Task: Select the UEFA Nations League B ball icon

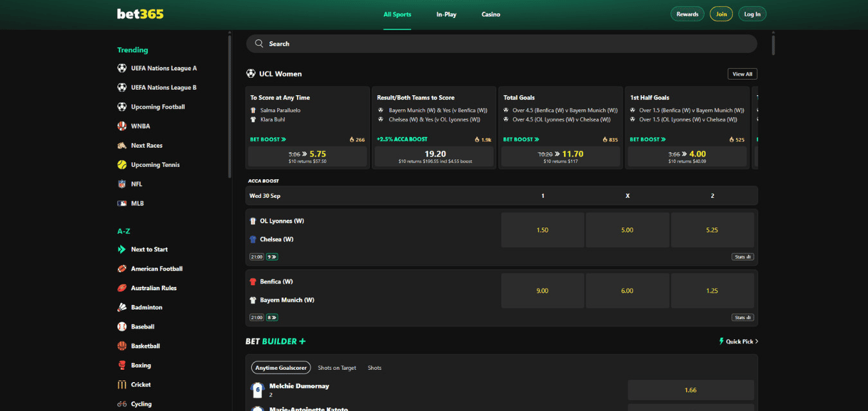Action: (x=122, y=87)
